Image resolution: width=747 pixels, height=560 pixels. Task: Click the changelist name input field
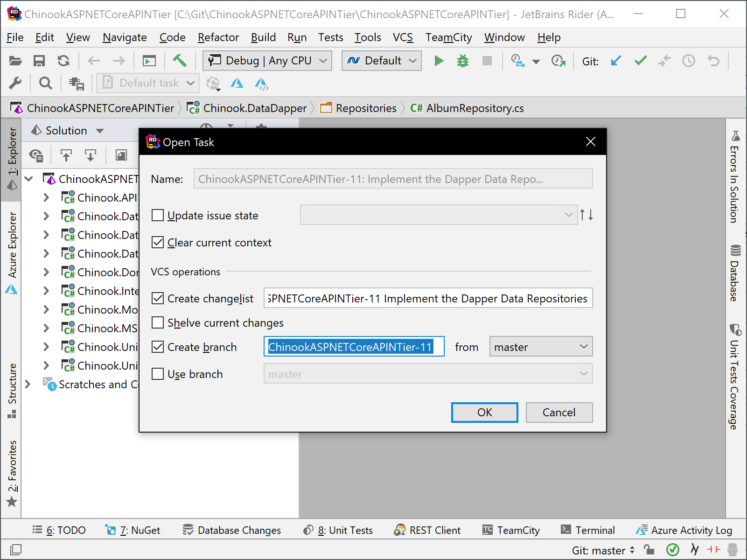tap(428, 298)
